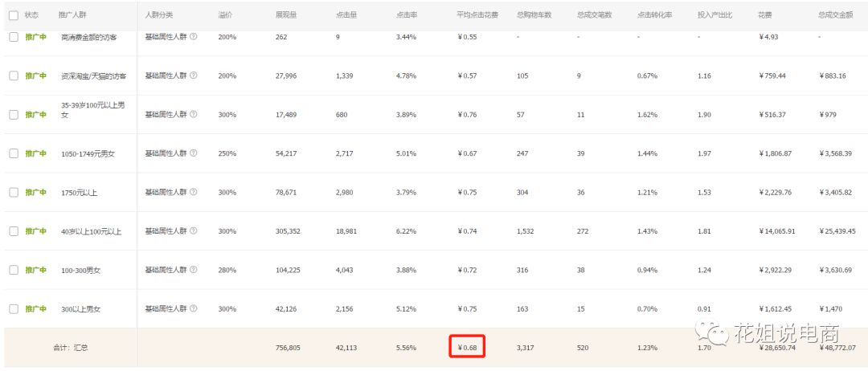This screenshot has width=868, height=371.
Task: Check the 1750元以上 row checkbox
Action: pos(14,193)
